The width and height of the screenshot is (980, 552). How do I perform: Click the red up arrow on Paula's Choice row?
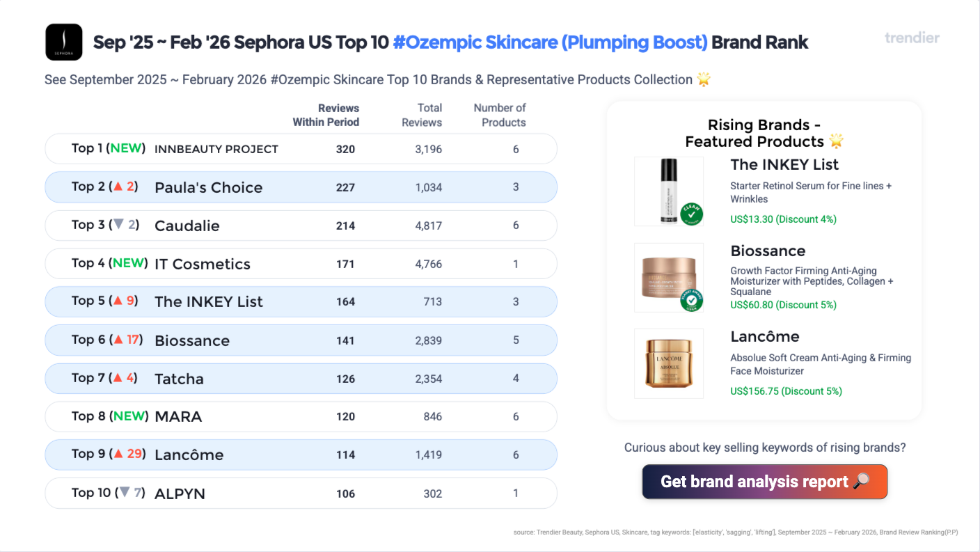[x=118, y=187]
